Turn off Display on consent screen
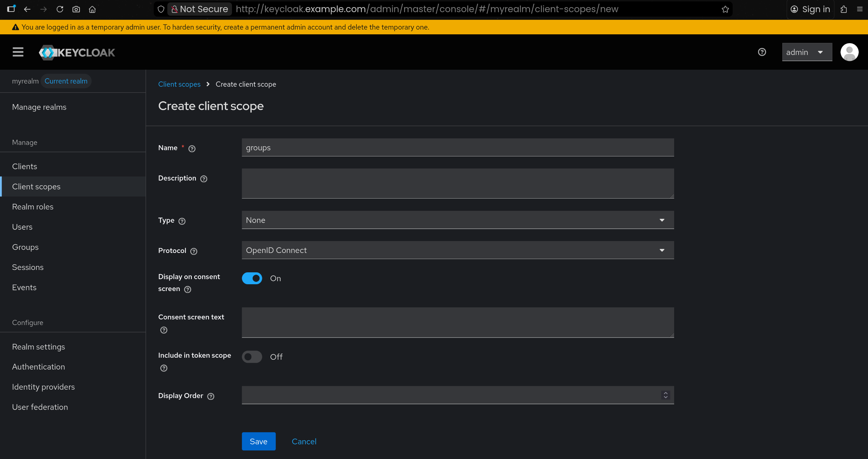Screen dimensions: 868x459 coord(252,278)
